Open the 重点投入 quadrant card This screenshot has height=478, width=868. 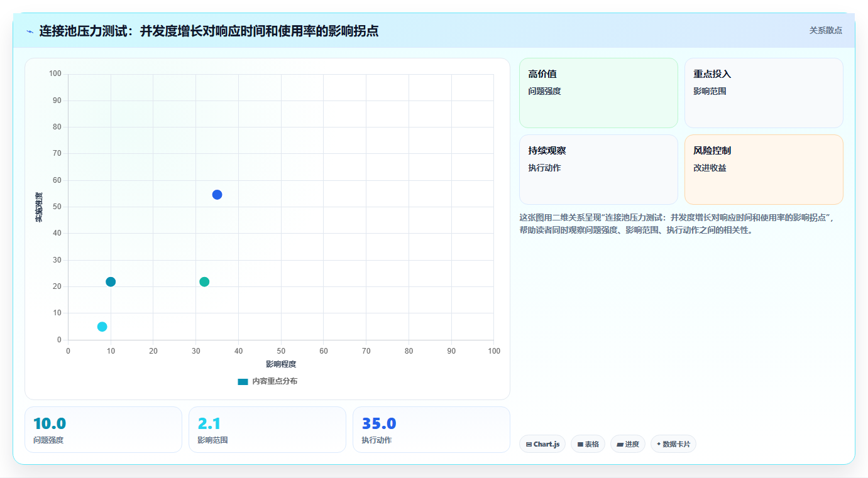[764, 93]
